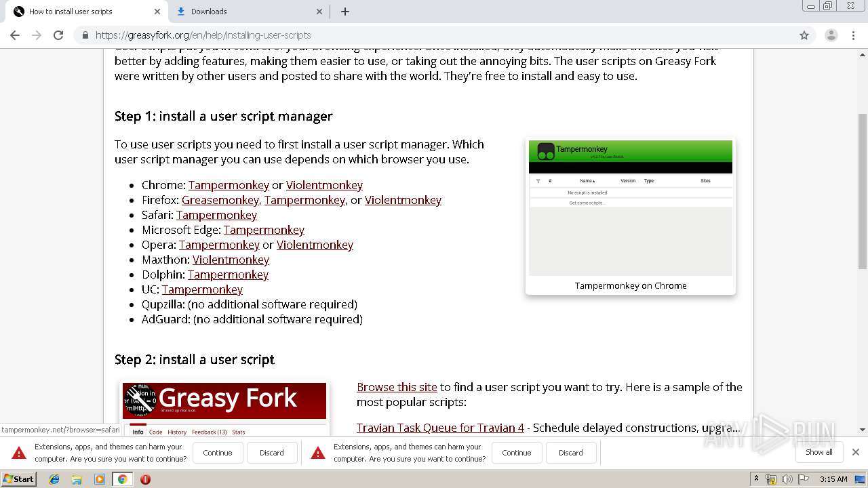Open a new browser tab
The height and width of the screenshot is (488, 868).
[x=344, y=12]
